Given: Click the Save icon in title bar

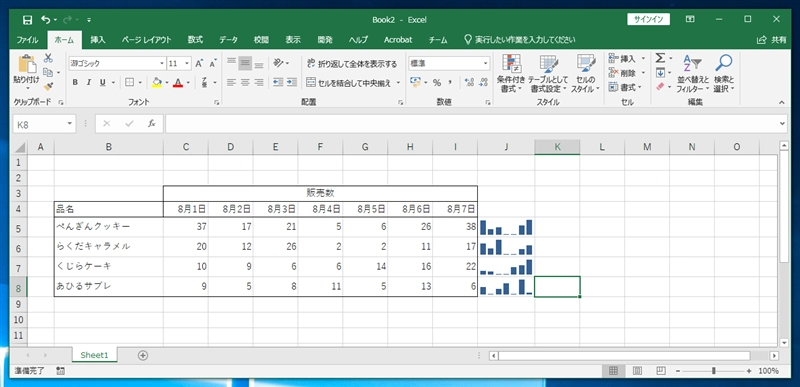Looking at the screenshot, I should click(x=28, y=20).
